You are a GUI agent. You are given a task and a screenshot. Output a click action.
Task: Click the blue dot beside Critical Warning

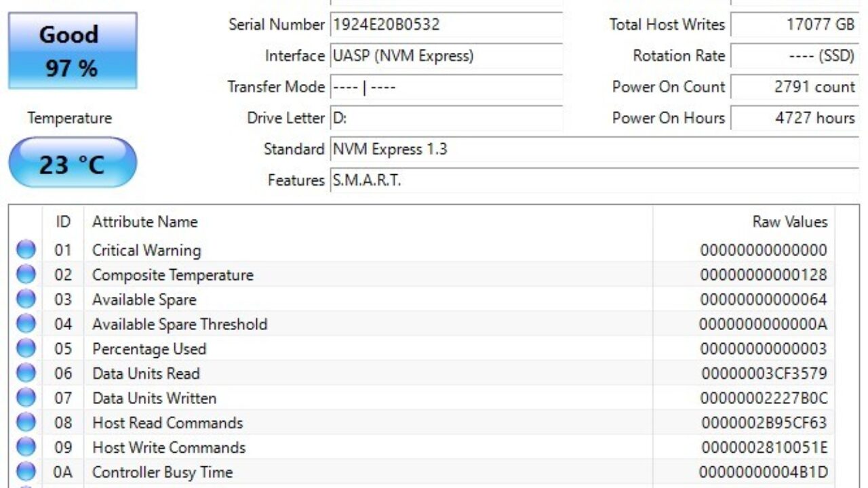click(x=26, y=250)
